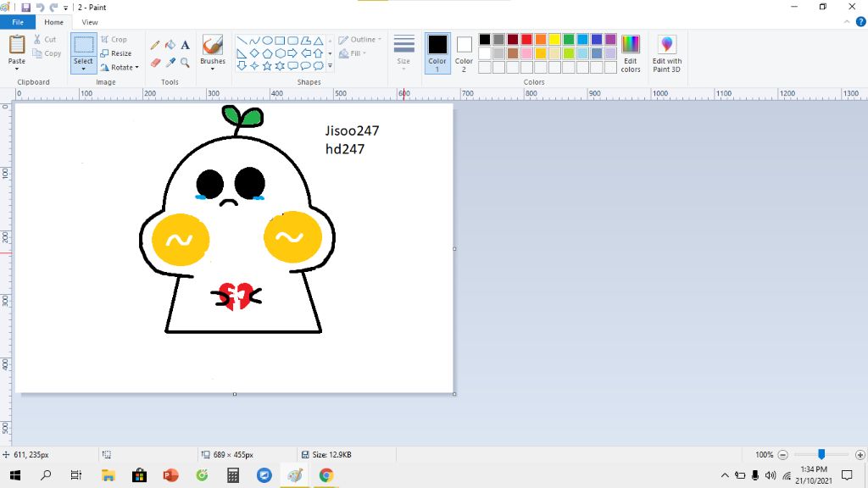The height and width of the screenshot is (488, 868).
Task: Open Customize Quick Access Toolbar arrow
Action: (65, 8)
